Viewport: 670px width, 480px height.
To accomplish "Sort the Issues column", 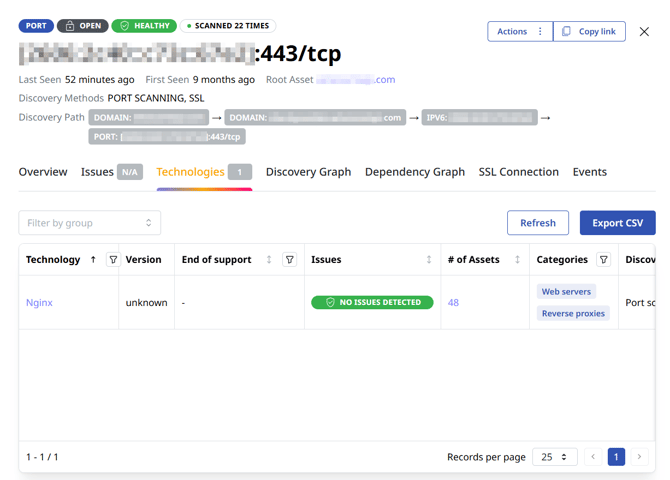I will click(x=429, y=260).
